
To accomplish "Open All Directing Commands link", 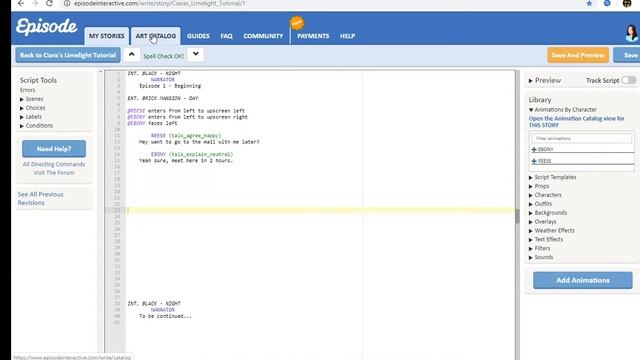I will click(54, 164).
